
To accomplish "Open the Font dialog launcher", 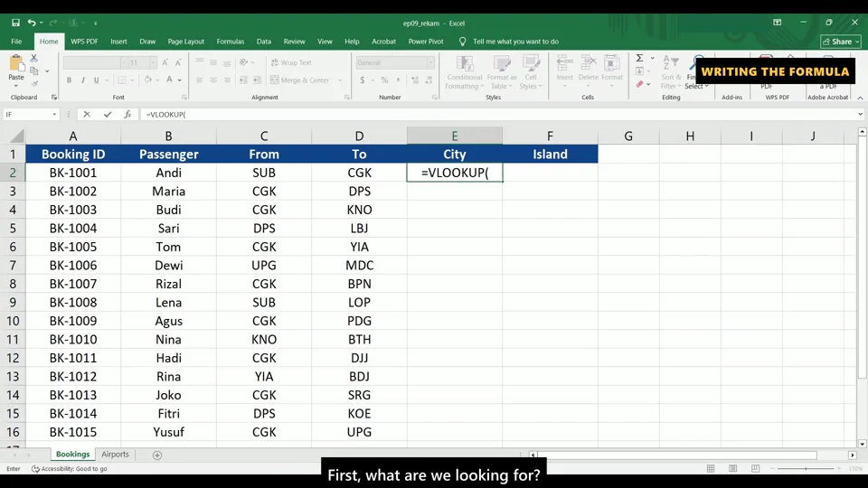I will pos(184,98).
